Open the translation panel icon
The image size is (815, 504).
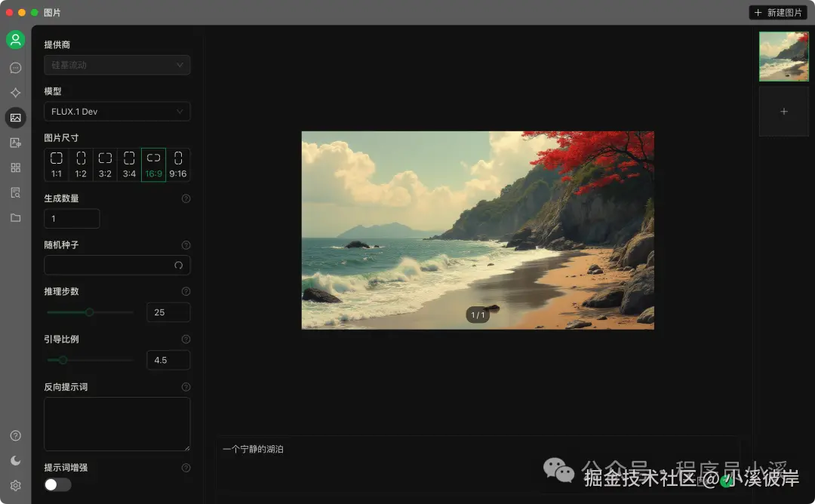point(15,143)
